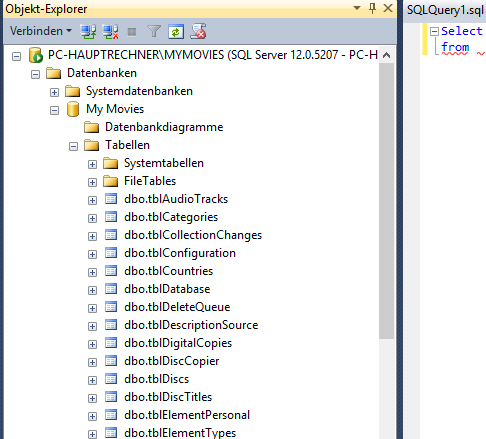Click the 'from' keyword in the query editor
Image resolution: width=486 pixels, height=439 pixels.
coord(455,47)
